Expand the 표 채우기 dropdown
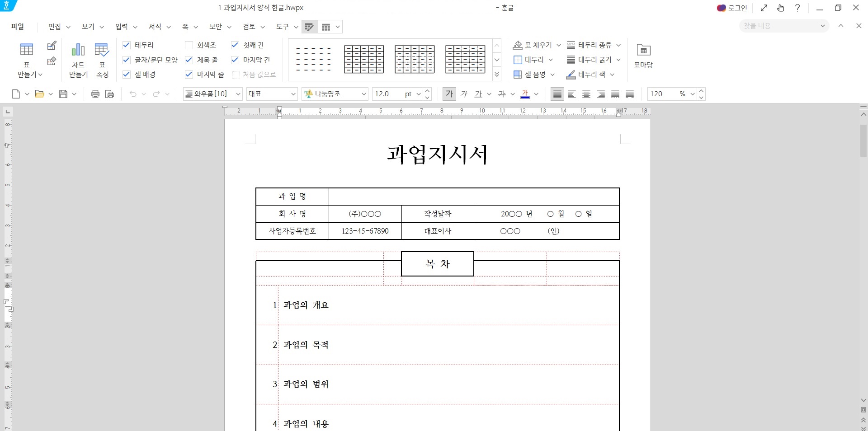Screen dimensions: 868x431 click(559, 45)
